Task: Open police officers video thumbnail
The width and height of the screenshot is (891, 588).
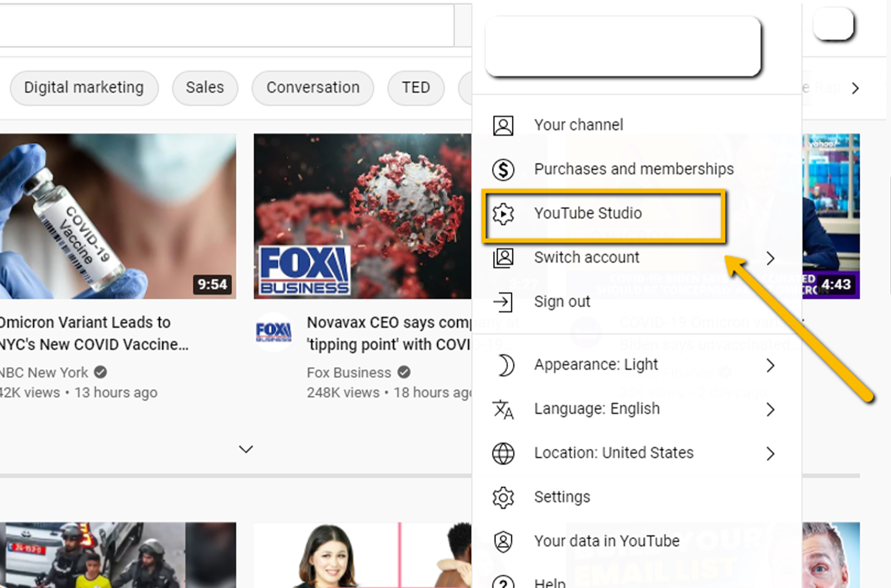Action: pos(118,555)
